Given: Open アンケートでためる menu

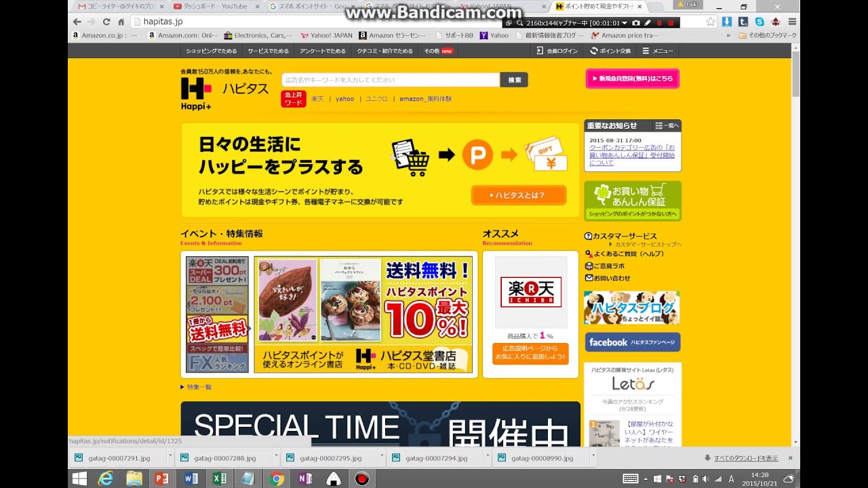Looking at the screenshot, I should 323,51.
